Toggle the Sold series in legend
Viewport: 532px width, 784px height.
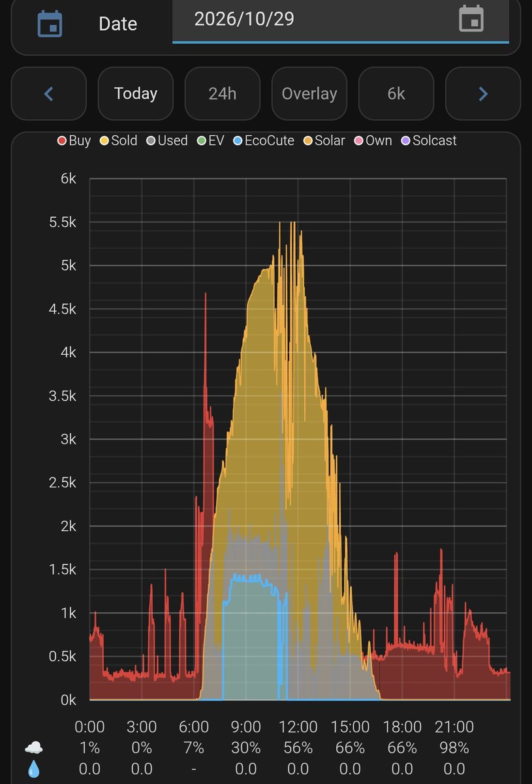[x=118, y=140]
